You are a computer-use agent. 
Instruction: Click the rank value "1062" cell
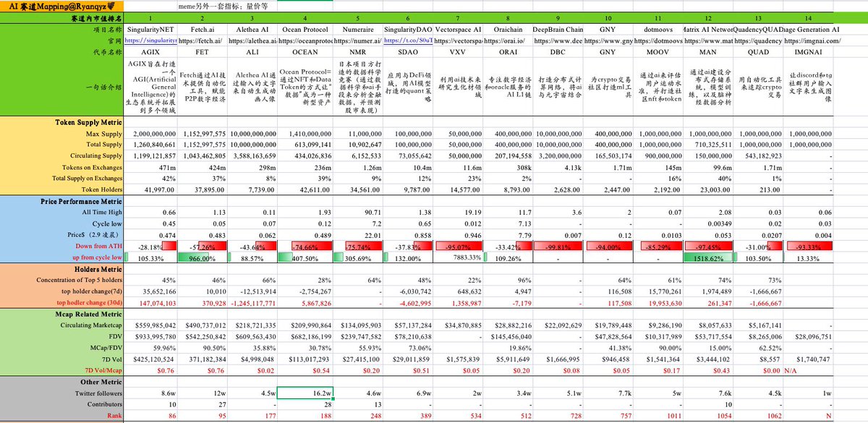(x=759, y=417)
